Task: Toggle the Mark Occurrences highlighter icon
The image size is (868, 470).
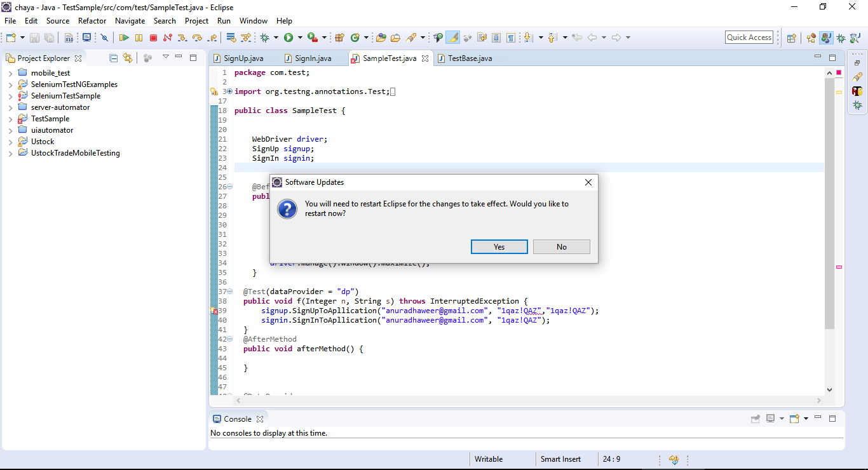Action: (452, 37)
